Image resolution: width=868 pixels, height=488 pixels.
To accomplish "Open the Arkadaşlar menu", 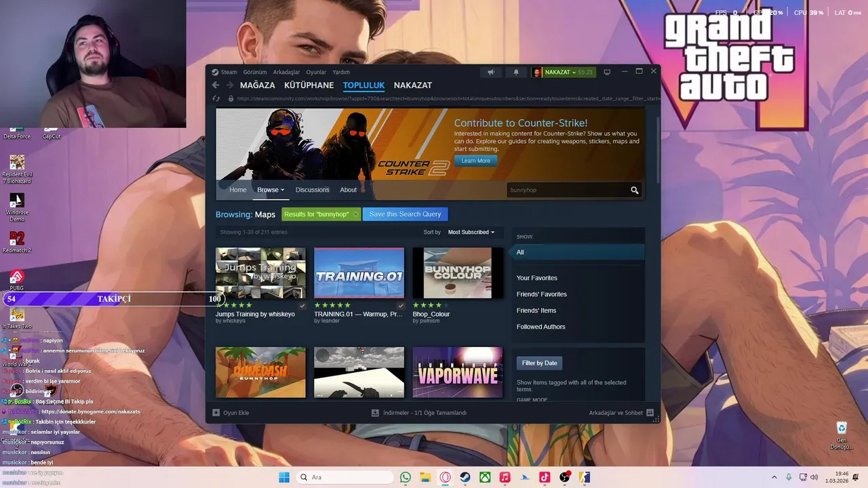I will coord(286,72).
